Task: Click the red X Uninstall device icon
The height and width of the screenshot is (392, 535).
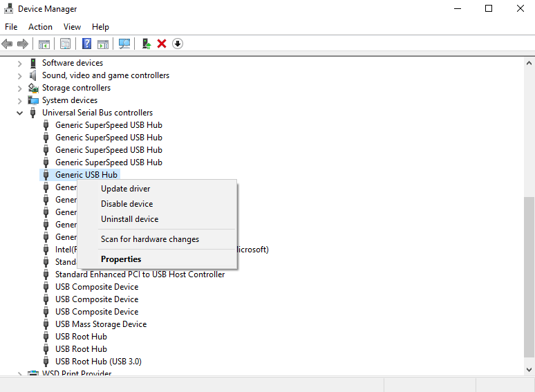Action: (162, 44)
